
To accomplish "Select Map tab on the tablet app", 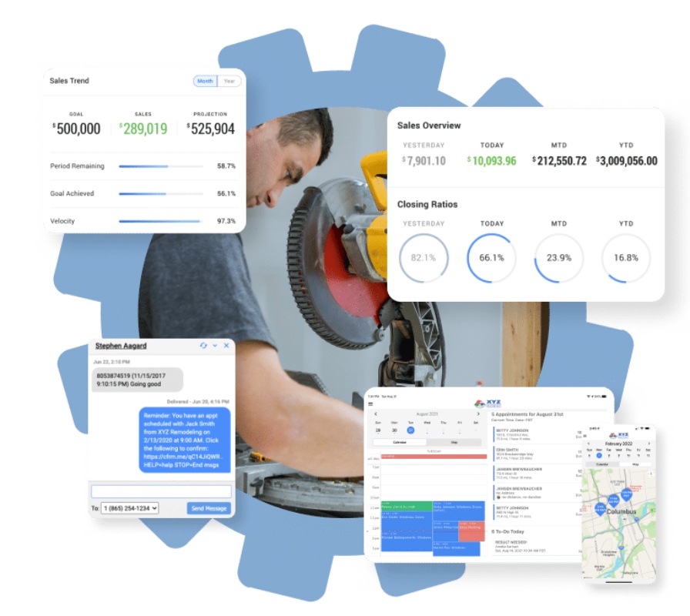I will tap(454, 442).
